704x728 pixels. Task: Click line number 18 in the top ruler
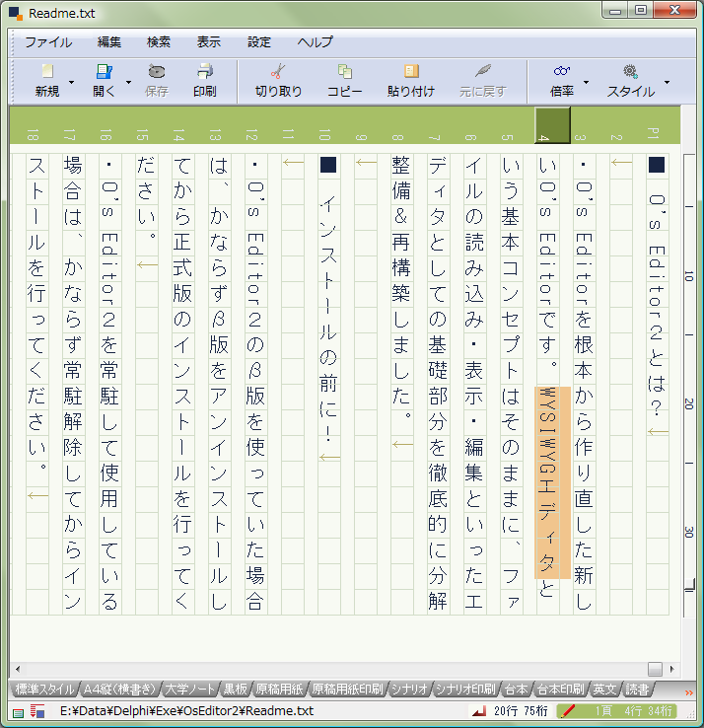pyautogui.click(x=33, y=135)
